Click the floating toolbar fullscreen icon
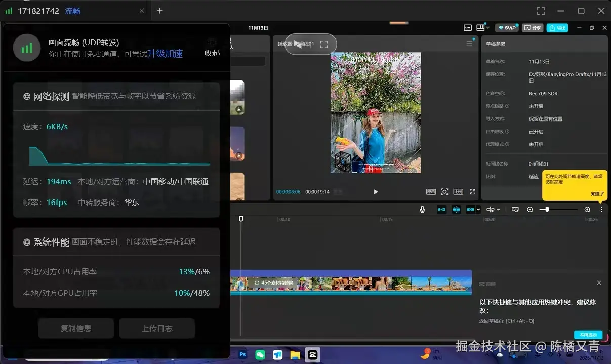Image resolution: width=611 pixels, height=364 pixels. pyautogui.click(x=324, y=44)
